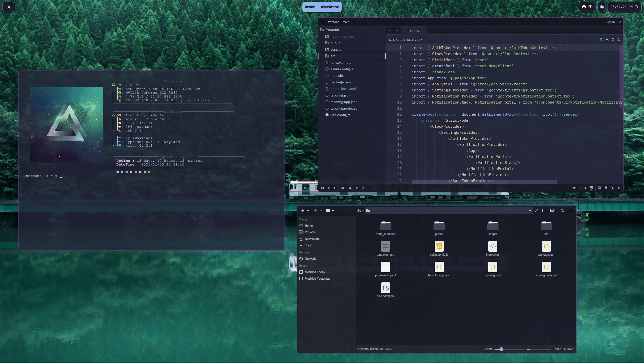
Task: Open the file manager hamburger menu
Action: [x=571, y=211]
